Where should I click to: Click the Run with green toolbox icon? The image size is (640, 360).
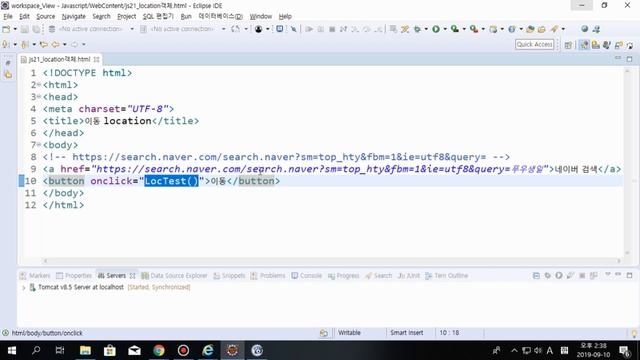pyautogui.click(x=454, y=29)
